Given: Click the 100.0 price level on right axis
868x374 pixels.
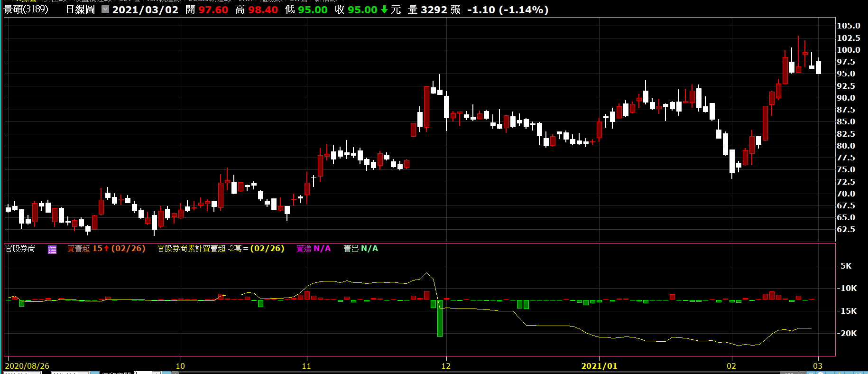Looking at the screenshot, I should [848, 50].
